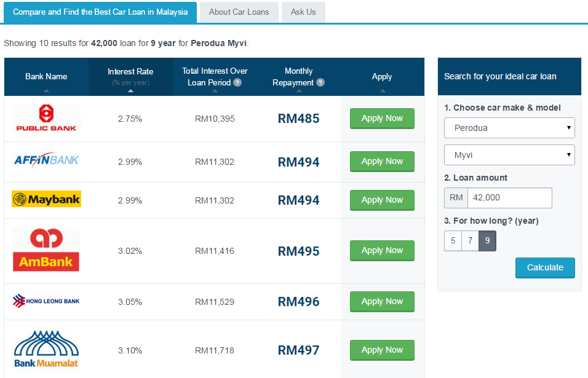Select the 5 year loan period

click(453, 240)
